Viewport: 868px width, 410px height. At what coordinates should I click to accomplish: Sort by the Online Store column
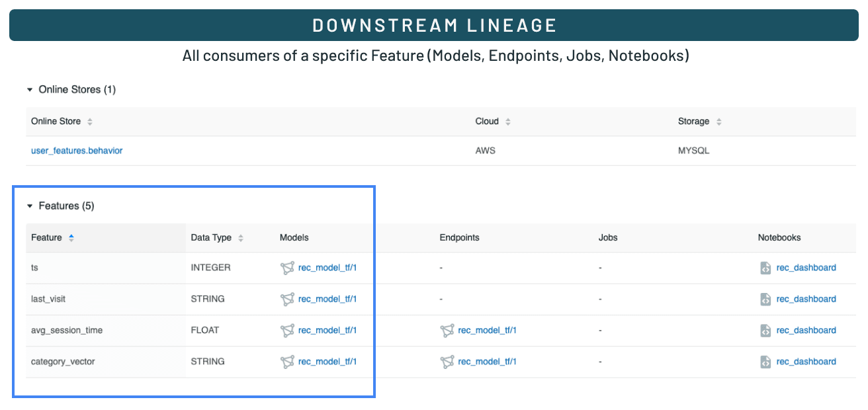pyautogui.click(x=90, y=122)
